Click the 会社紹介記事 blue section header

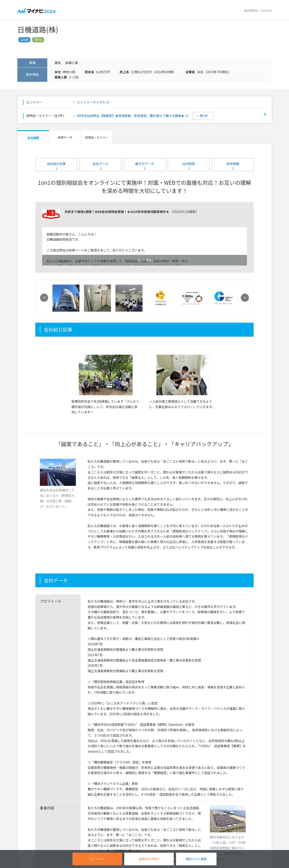pyautogui.click(x=144, y=329)
